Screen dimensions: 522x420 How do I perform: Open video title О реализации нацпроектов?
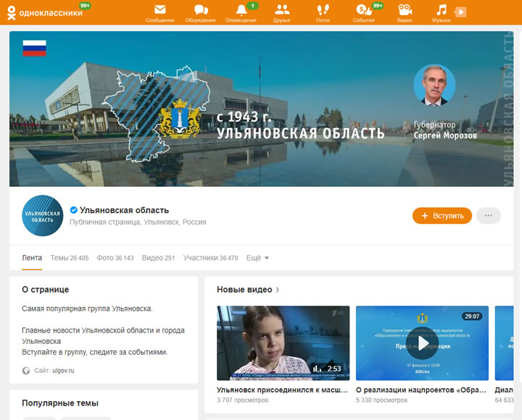pos(421,390)
